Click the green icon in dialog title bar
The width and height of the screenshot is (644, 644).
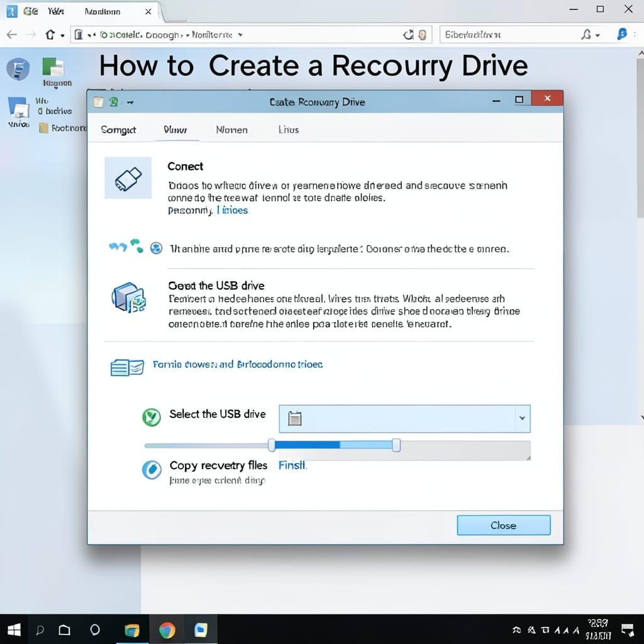click(x=114, y=102)
